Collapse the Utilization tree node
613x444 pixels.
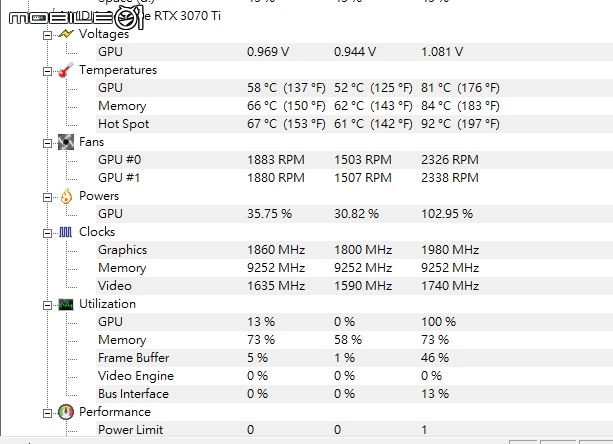tap(47, 305)
